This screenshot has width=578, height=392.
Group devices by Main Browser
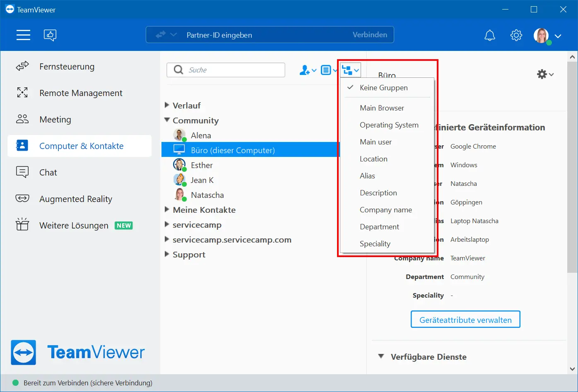pos(387,108)
